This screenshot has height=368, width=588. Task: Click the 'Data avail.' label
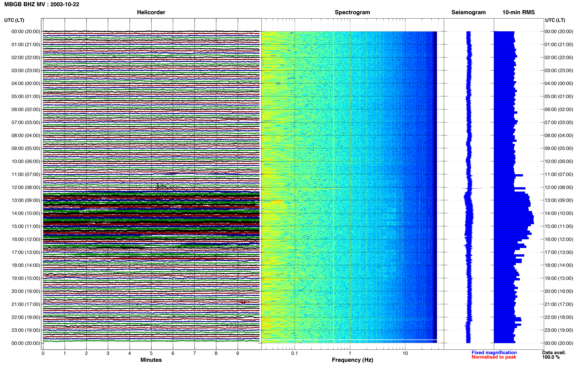554,352
